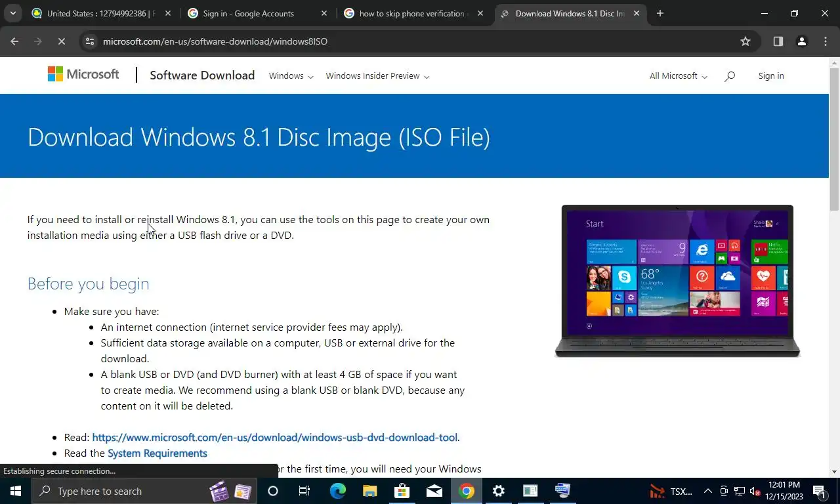The image size is (840, 504).
Task: Open Chrome side panel icon
Action: point(778,41)
